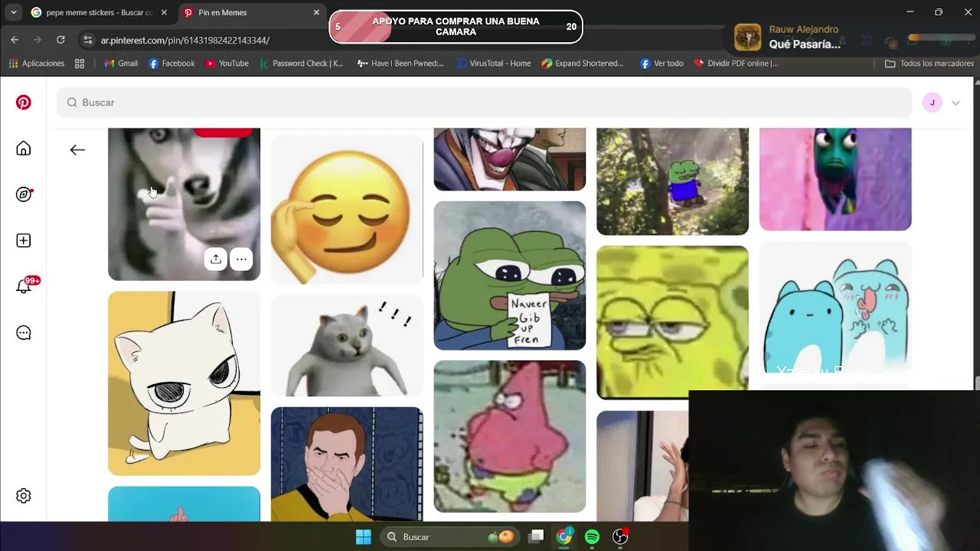Open the Pinterest home feed icon

pyautogui.click(x=24, y=148)
